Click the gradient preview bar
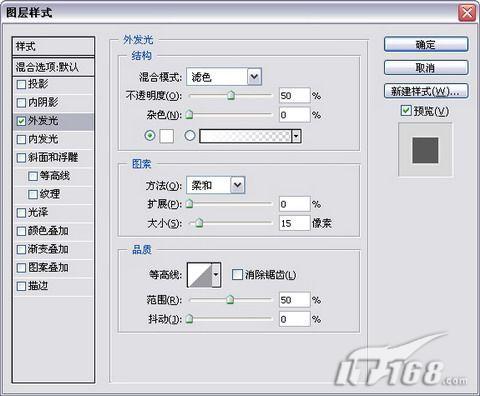The height and width of the screenshot is (396, 480). point(245,136)
